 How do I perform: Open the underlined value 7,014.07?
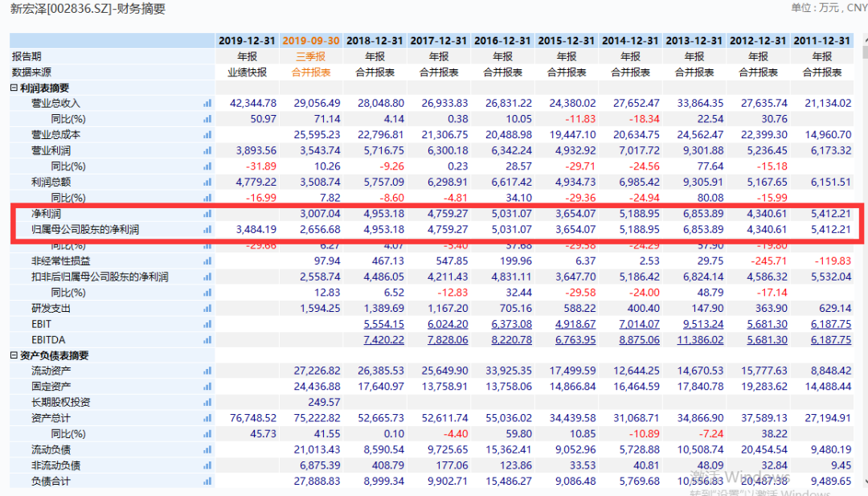(x=640, y=325)
